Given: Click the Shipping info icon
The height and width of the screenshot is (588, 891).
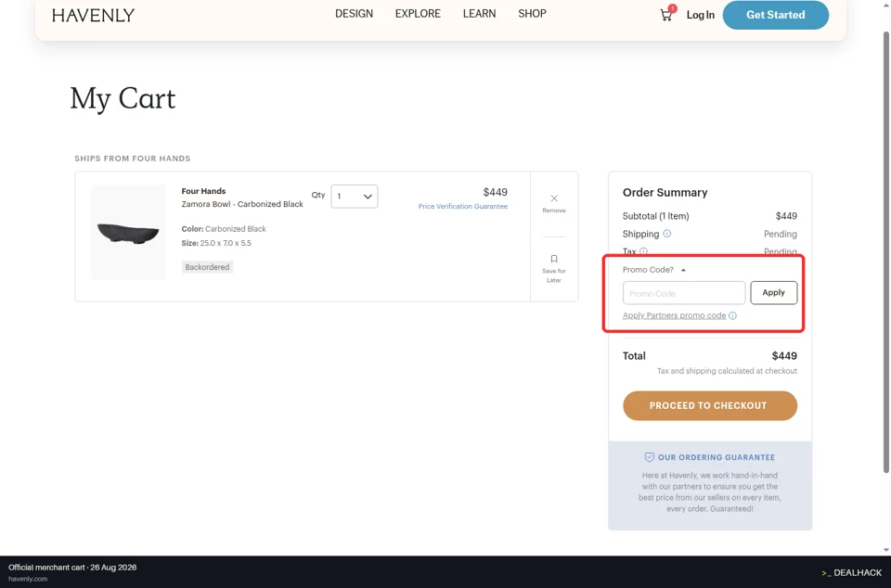Looking at the screenshot, I should [667, 234].
